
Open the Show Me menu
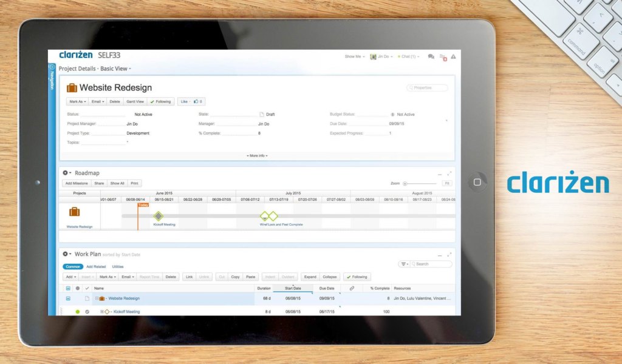click(355, 56)
